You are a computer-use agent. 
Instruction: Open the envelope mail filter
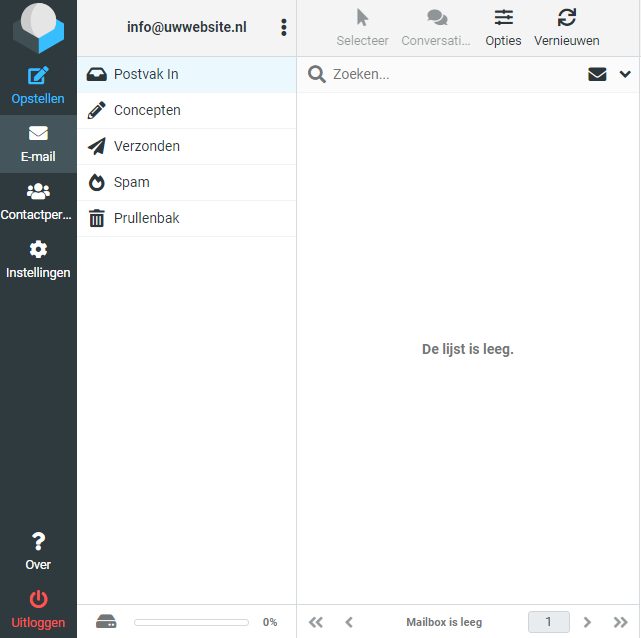click(x=597, y=74)
